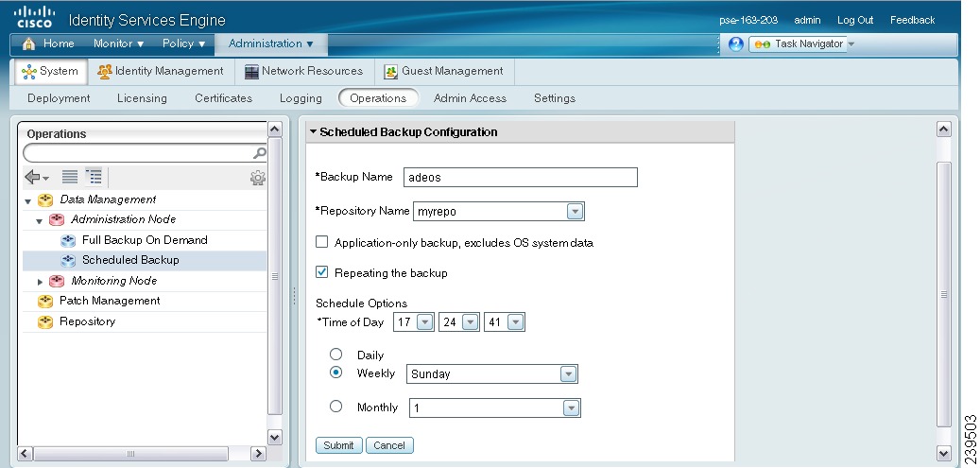
Task: Select Patch Management tree item
Action: pyautogui.click(x=145, y=301)
